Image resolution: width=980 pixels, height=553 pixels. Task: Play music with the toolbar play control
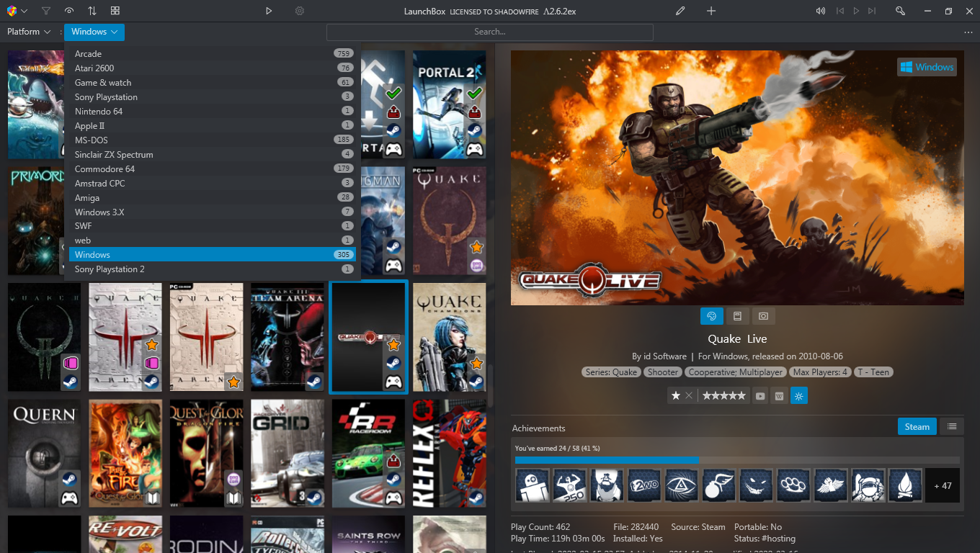[856, 11]
